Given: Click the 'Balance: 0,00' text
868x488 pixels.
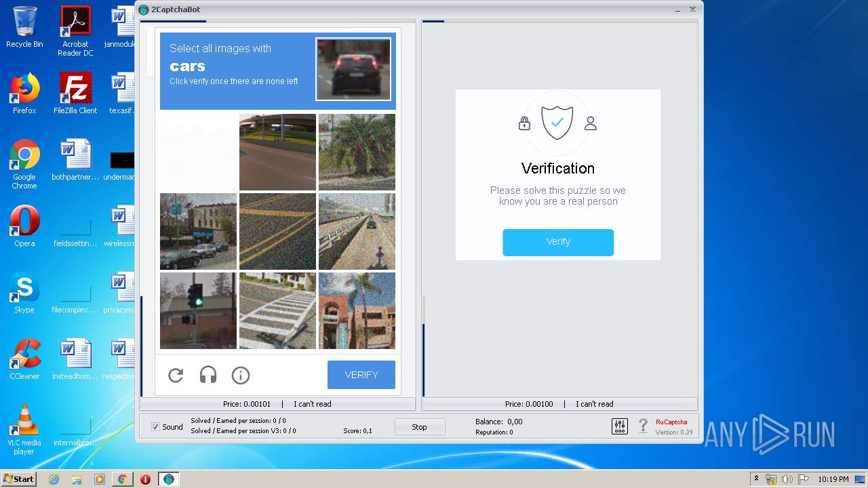Looking at the screenshot, I should tap(498, 422).
